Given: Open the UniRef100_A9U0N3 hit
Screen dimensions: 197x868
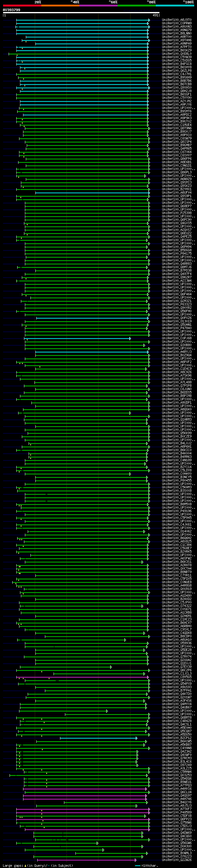Looking at the screenshot, I should coord(177,26).
